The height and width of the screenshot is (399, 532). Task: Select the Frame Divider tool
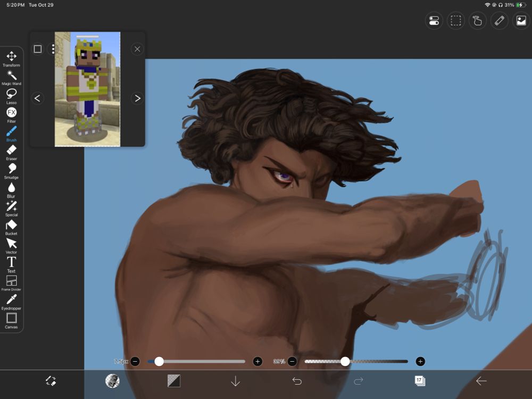(x=12, y=284)
